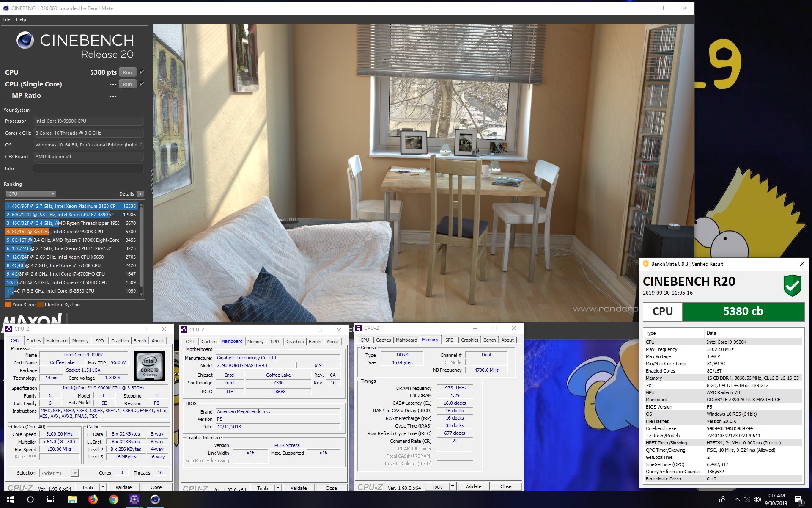
Task: Click CPU-Z window icon in Memory window
Action: point(359,328)
